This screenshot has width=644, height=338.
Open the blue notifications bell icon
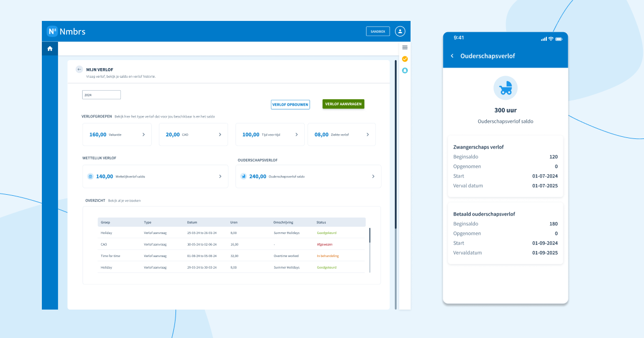[x=405, y=70]
